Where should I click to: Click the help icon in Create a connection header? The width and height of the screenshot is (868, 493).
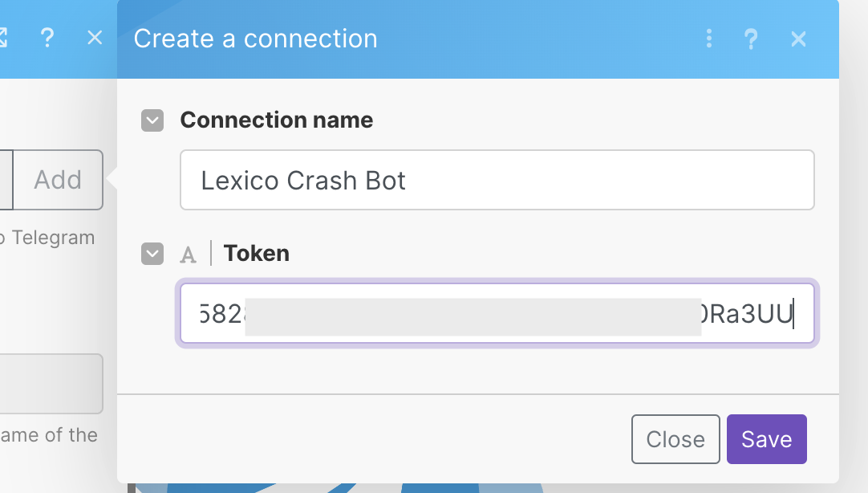coord(751,39)
